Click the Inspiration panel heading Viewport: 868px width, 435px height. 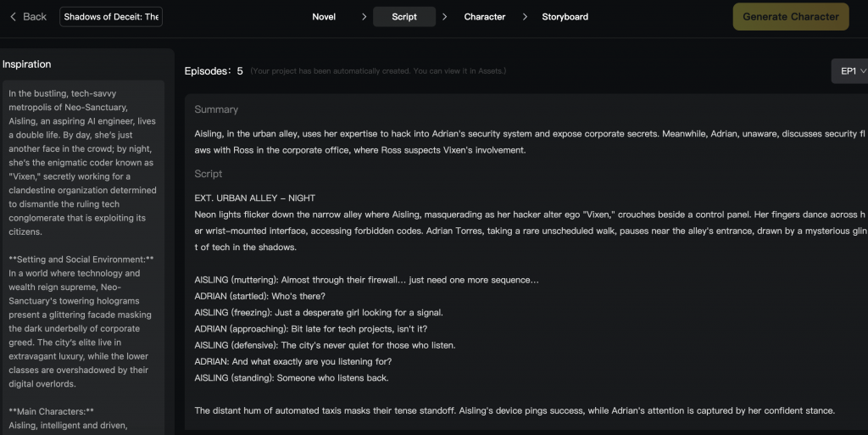[27, 64]
